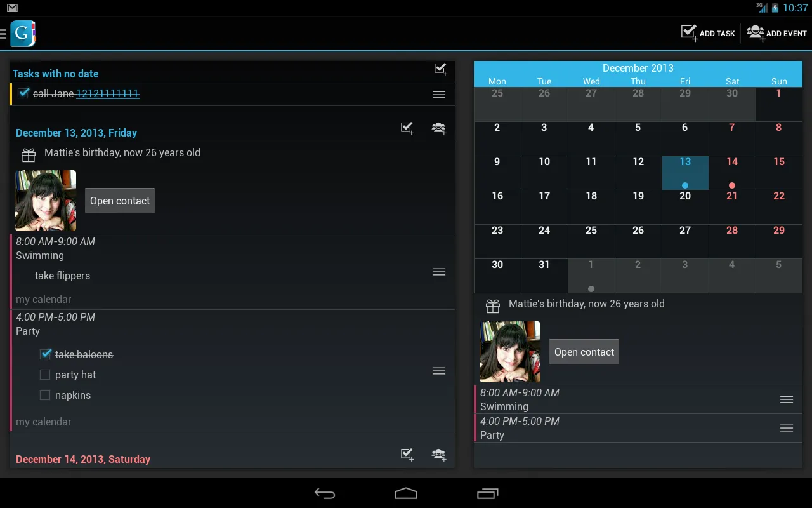Viewport: 812px width, 508px height.
Task: Select December 31 in the calendar
Action: tap(544, 276)
